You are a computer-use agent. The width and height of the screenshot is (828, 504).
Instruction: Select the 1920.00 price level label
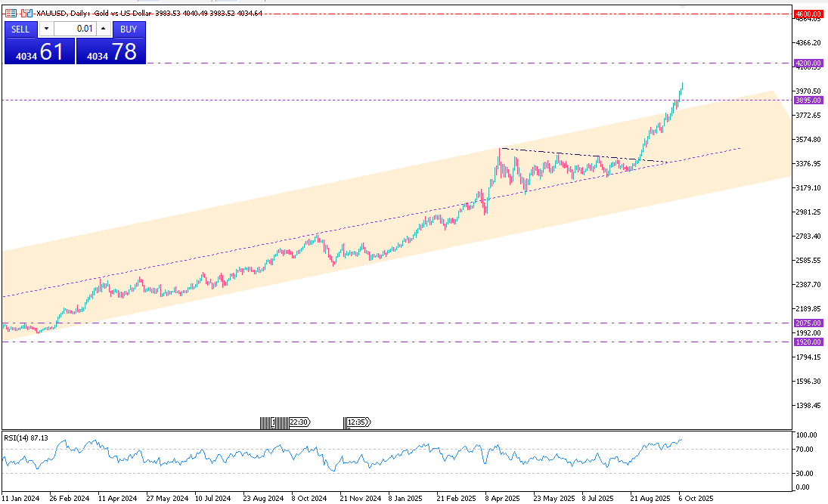click(808, 342)
